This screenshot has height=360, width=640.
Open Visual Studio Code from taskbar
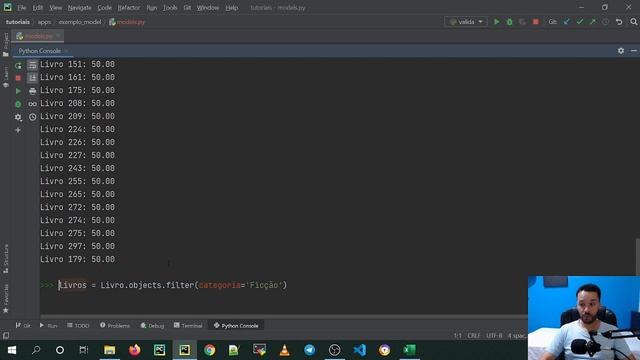360,350
